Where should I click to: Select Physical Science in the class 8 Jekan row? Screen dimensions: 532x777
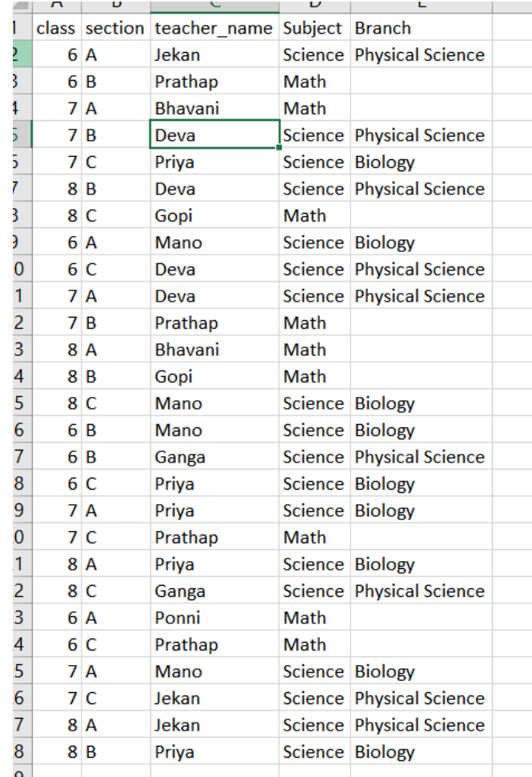tap(419, 725)
